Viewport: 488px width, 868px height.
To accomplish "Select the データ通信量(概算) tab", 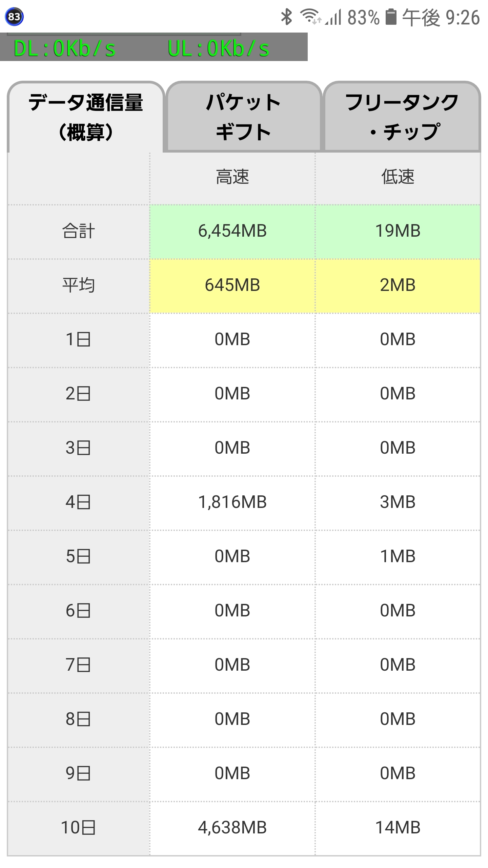I will [x=86, y=117].
